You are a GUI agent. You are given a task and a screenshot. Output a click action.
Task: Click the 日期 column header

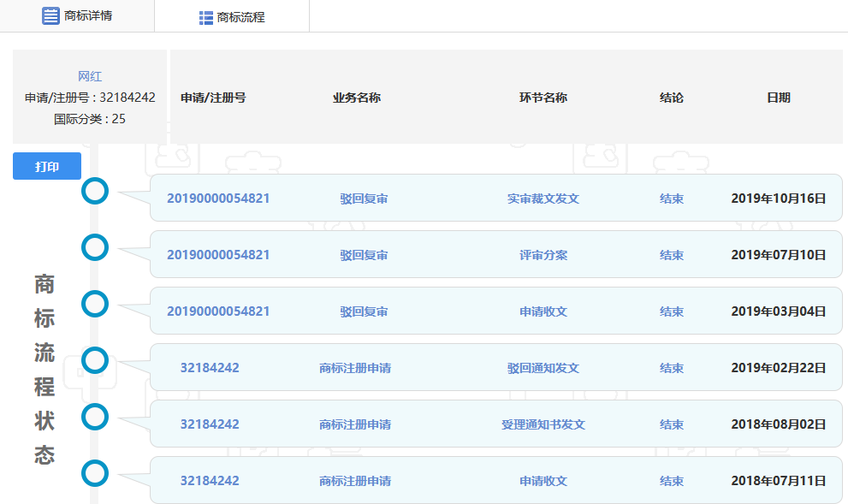(778, 98)
